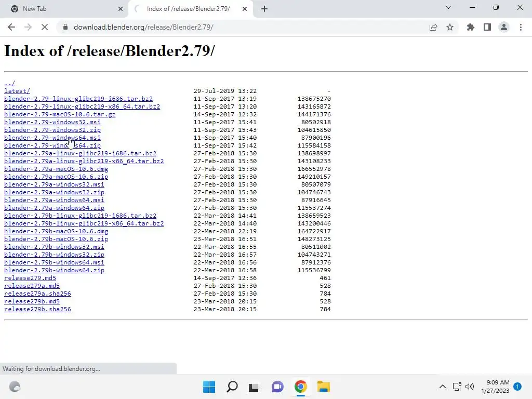Download blender-2.79-windows32.zip
The width and height of the screenshot is (532, 399).
click(52, 130)
